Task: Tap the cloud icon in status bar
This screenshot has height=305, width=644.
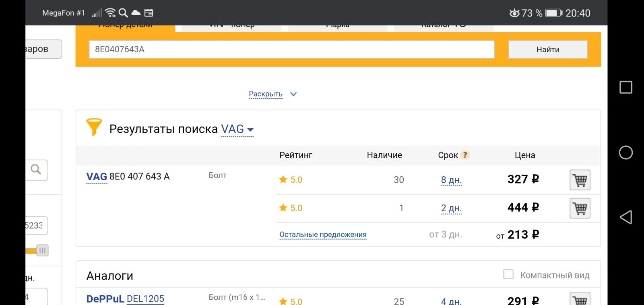Action: tap(136, 13)
